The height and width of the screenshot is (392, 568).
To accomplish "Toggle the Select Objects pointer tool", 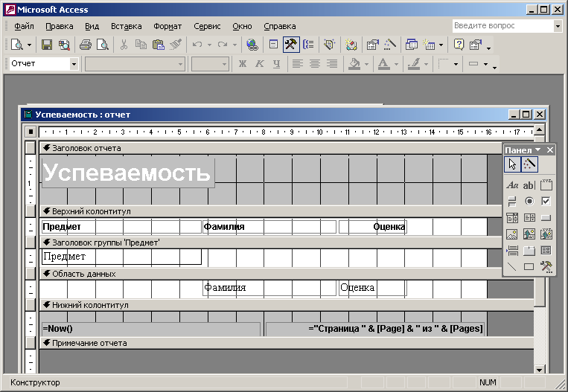I will point(512,164).
